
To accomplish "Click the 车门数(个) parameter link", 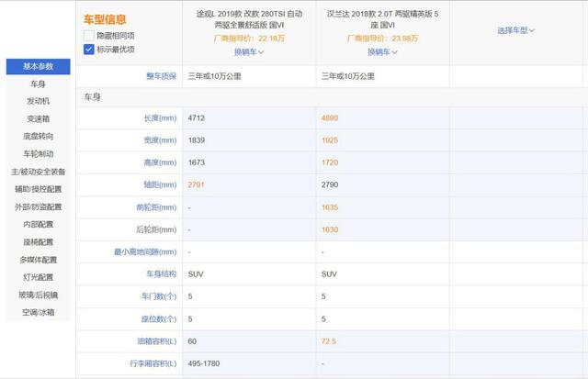I will (x=159, y=296).
